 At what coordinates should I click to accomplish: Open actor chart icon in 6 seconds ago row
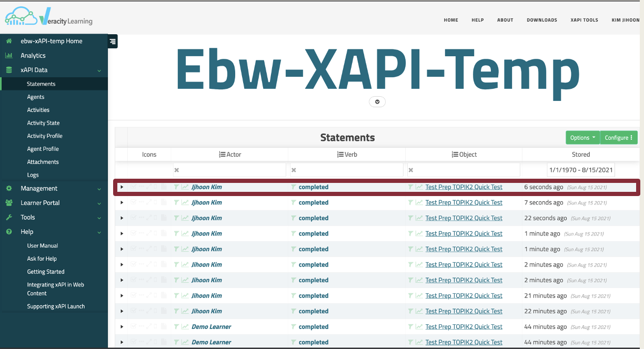(185, 187)
